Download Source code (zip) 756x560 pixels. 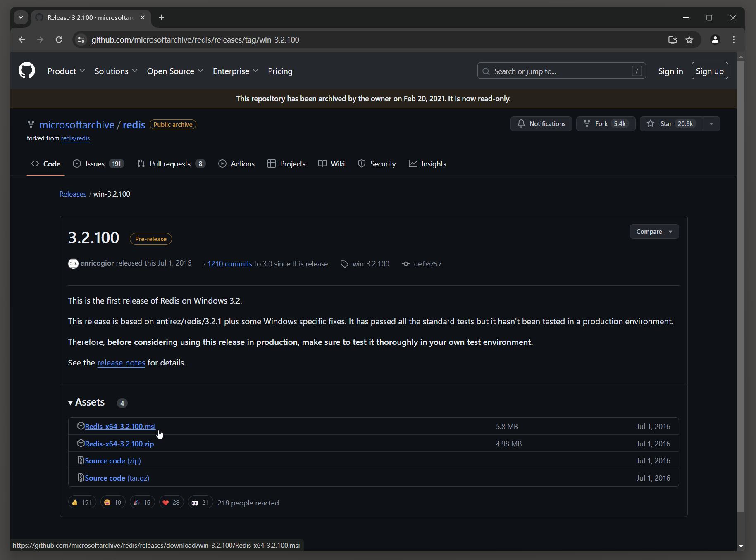(x=113, y=460)
